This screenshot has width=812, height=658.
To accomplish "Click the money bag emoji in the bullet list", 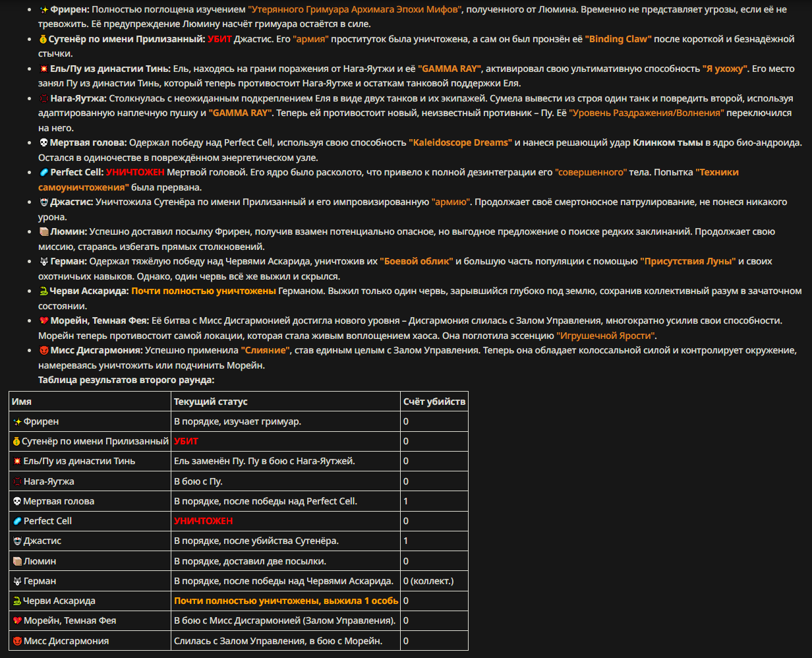I will [43, 40].
